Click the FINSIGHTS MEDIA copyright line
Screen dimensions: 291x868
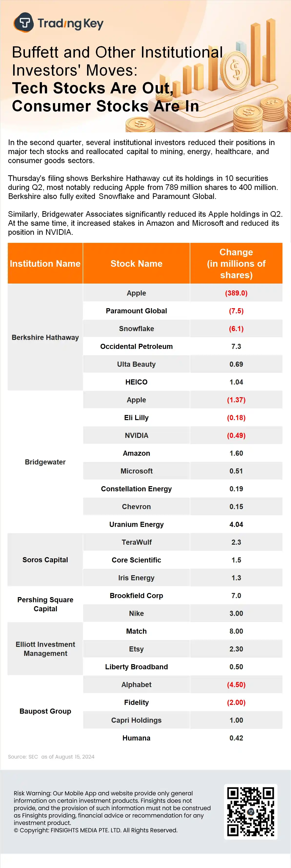click(95, 830)
